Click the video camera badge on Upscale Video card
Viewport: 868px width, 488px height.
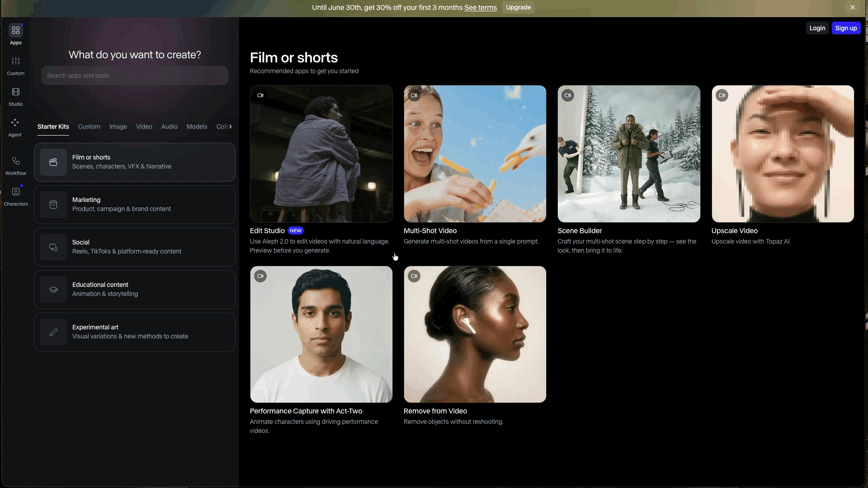click(x=722, y=95)
